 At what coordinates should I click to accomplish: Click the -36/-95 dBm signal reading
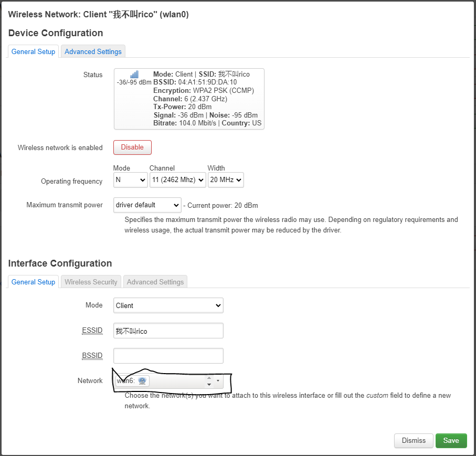coord(134,82)
